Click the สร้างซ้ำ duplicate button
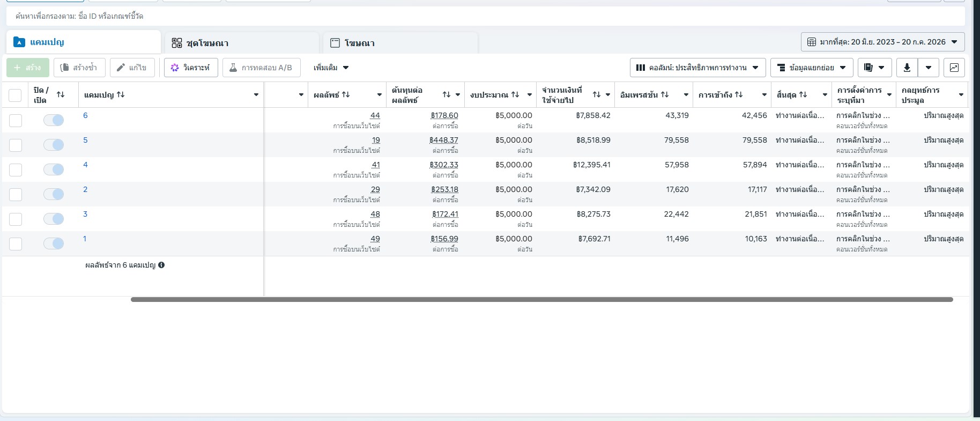 click(x=79, y=68)
